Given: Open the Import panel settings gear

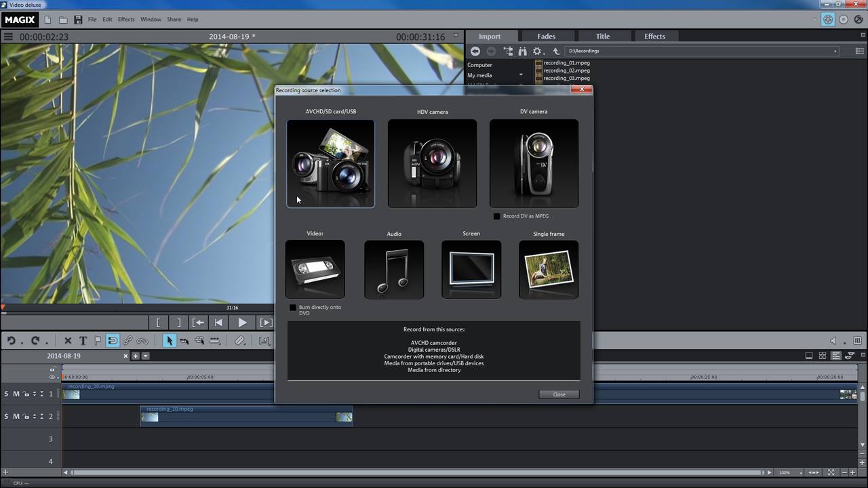Looking at the screenshot, I should pos(537,51).
